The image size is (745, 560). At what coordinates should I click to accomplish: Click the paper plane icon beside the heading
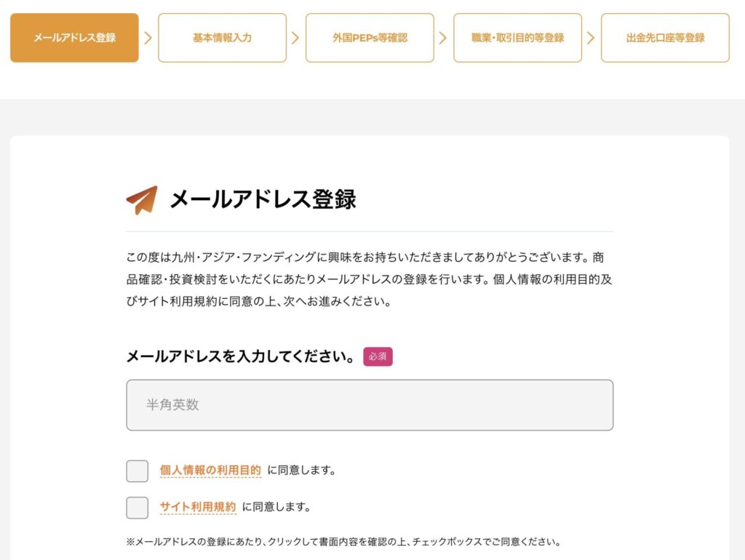pos(141,200)
